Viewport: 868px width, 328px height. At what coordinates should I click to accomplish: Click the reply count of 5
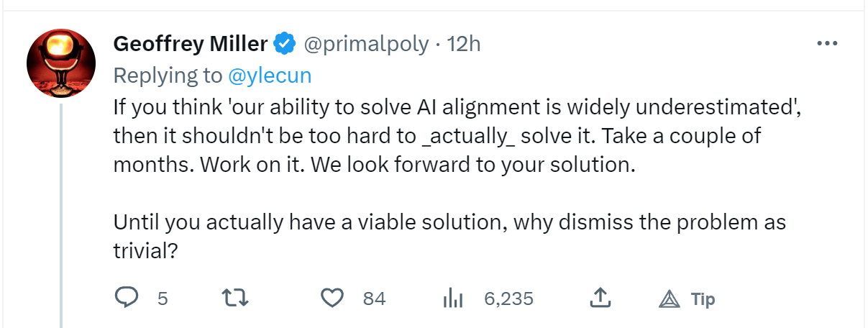coord(163,299)
